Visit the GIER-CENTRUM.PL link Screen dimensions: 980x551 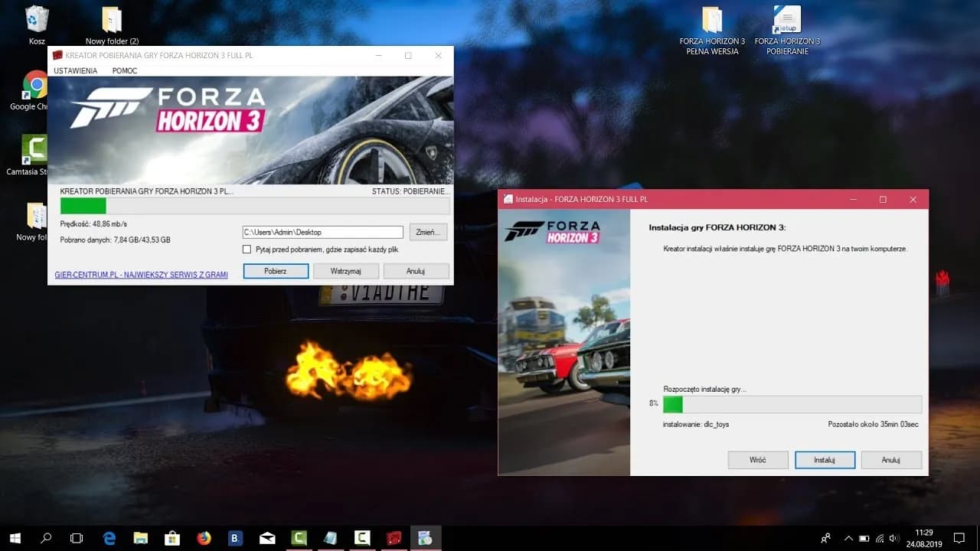coord(140,274)
